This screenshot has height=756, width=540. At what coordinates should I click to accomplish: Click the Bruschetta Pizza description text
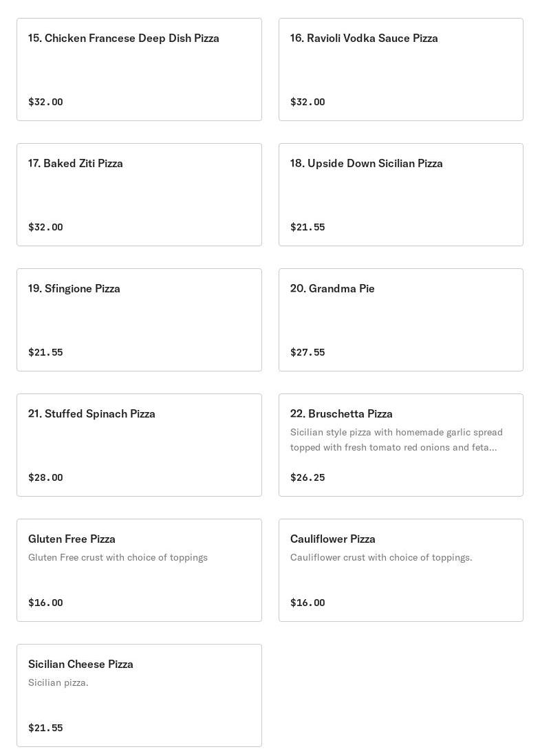[396, 440]
